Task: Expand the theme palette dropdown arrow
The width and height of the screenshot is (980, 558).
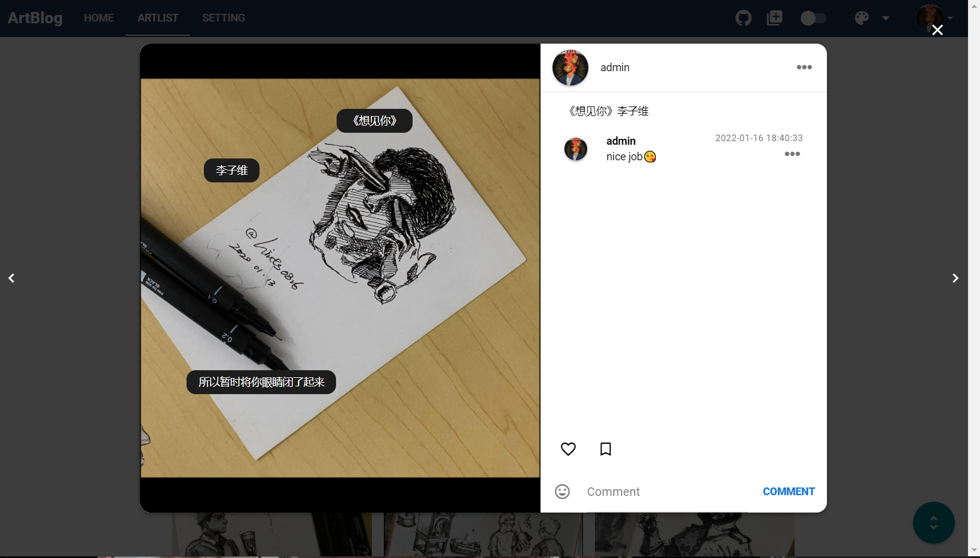Action: tap(886, 18)
